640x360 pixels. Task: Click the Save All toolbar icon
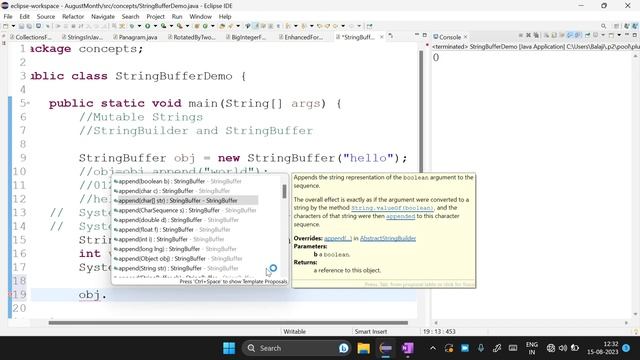30,26
